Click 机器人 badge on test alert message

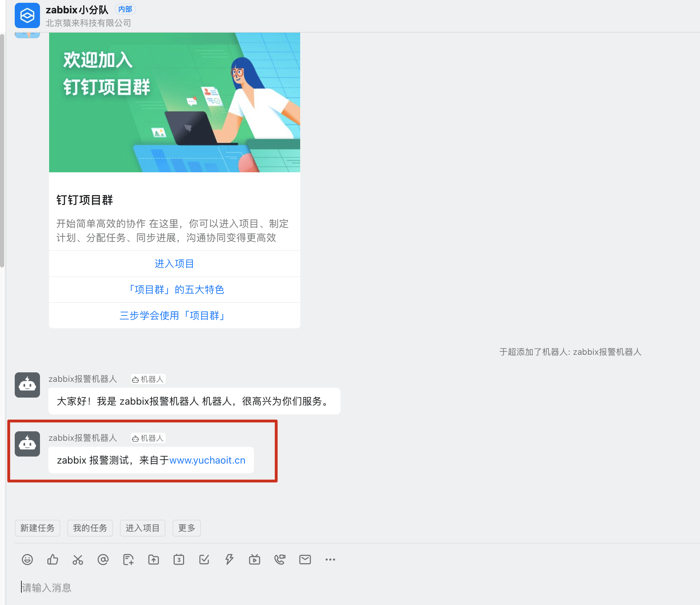[148, 438]
